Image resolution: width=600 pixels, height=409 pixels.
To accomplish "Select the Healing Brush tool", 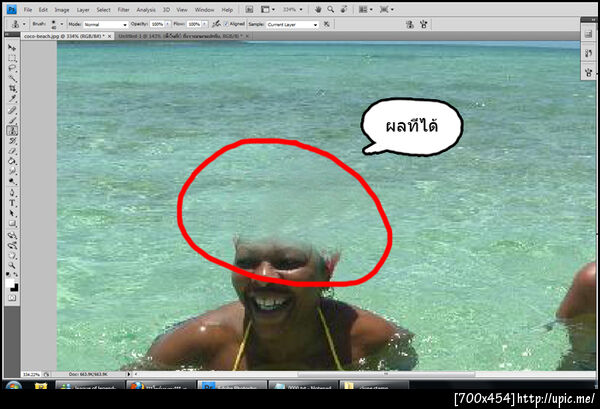I will click(12, 111).
